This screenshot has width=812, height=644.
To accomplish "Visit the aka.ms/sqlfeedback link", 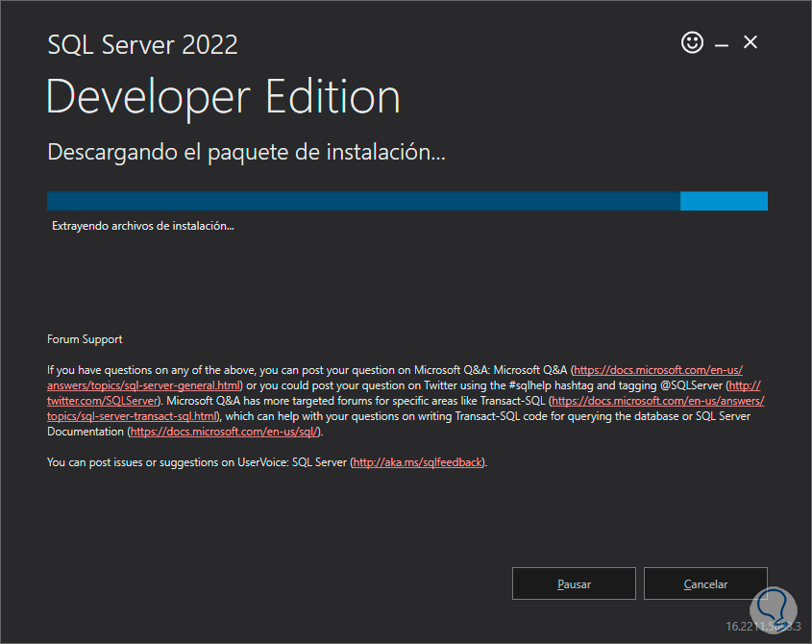I will [x=417, y=462].
